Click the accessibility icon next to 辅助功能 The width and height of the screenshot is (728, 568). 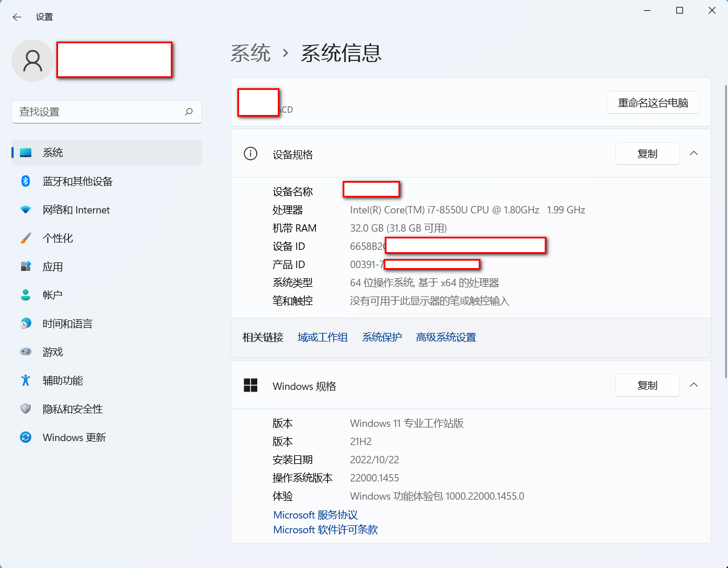coord(25,380)
